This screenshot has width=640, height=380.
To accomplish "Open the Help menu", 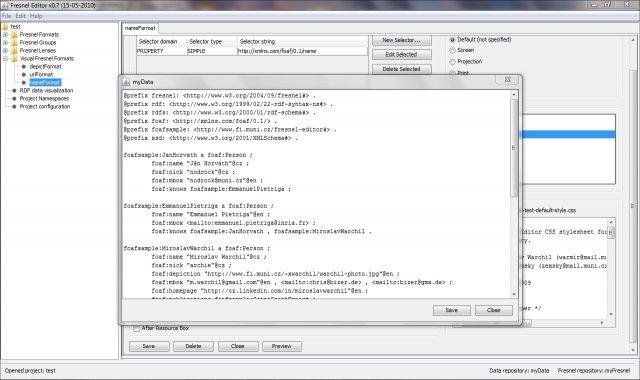I will coord(36,16).
